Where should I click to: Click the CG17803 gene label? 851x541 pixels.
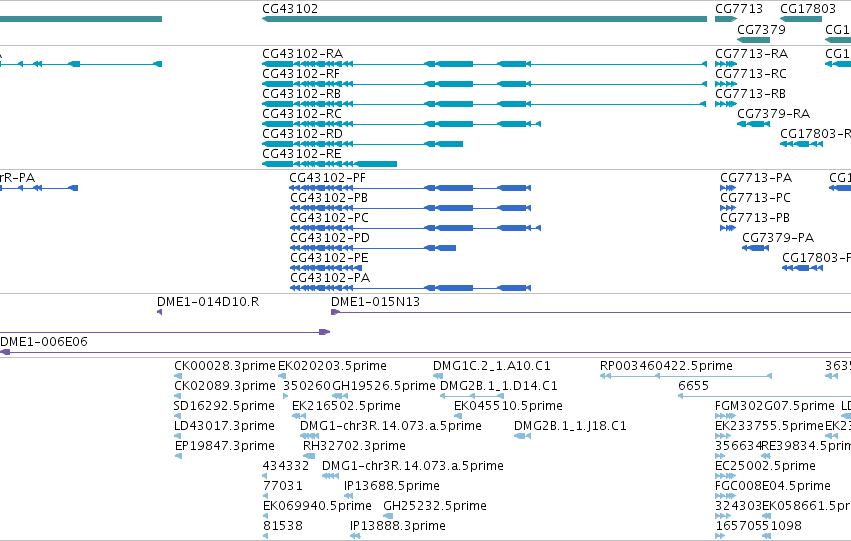(x=808, y=9)
